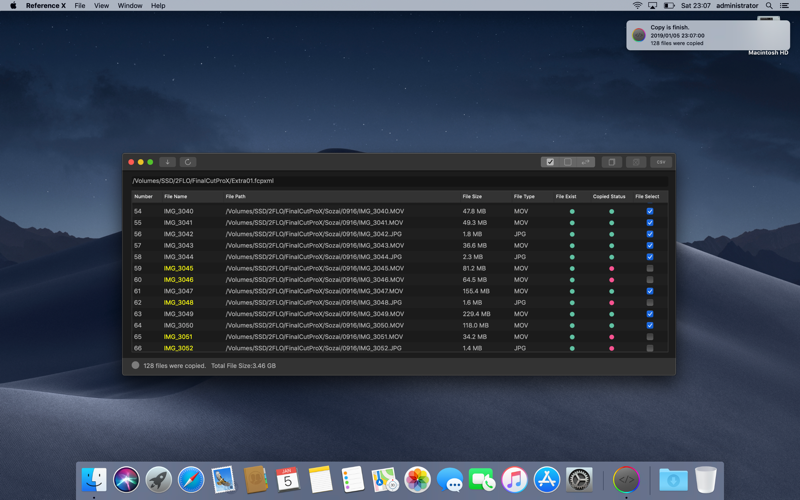Click the 128 files were copied status text
This screenshot has height=500, width=800.
point(174,366)
